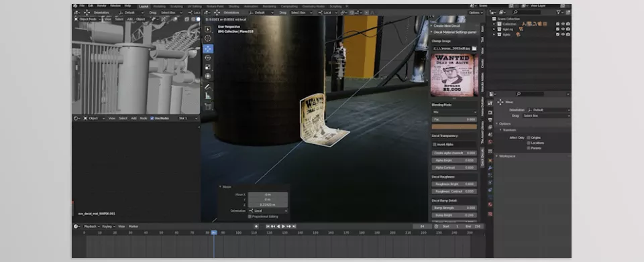This screenshot has width=644, height=262.
Task: Open the Object properties tab icon
Action: (490, 160)
